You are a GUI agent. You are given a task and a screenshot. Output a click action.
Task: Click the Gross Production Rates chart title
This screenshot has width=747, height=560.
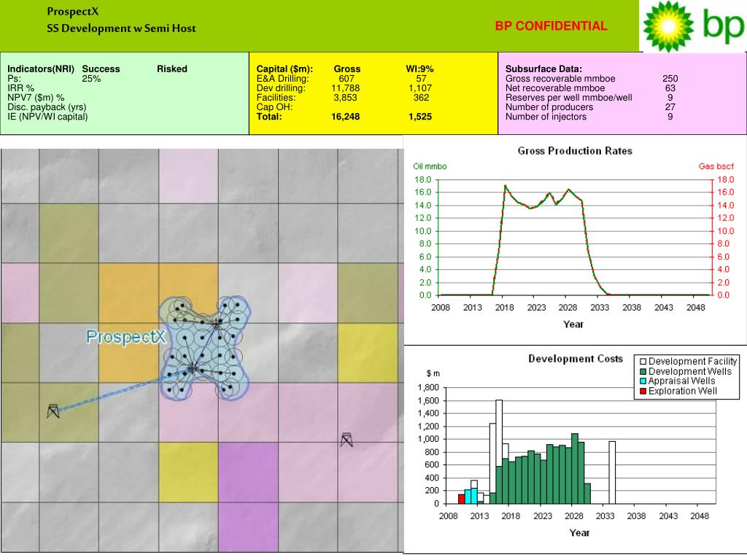pos(575,151)
